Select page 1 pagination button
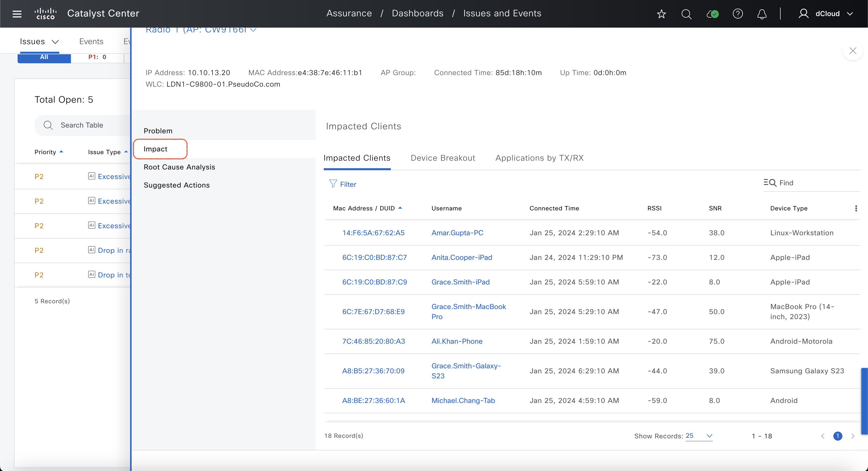The height and width of the screenshot is (471, 868). click(x=838, y=436)
